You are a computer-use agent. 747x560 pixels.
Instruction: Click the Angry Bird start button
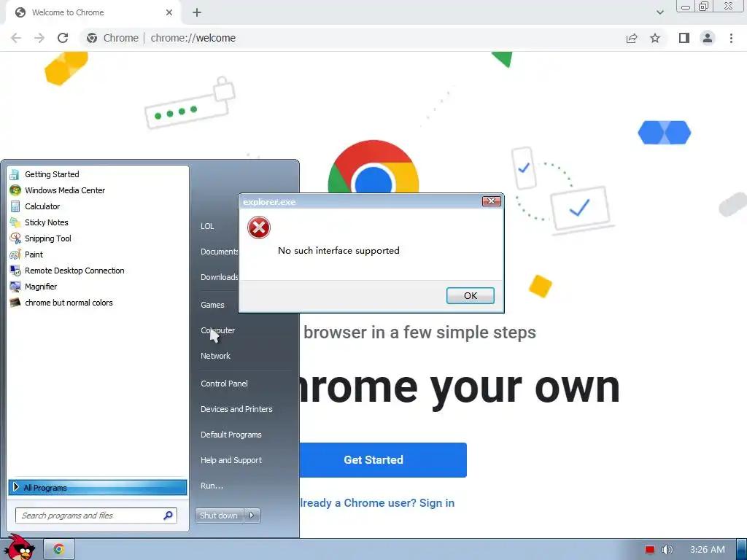19,548
